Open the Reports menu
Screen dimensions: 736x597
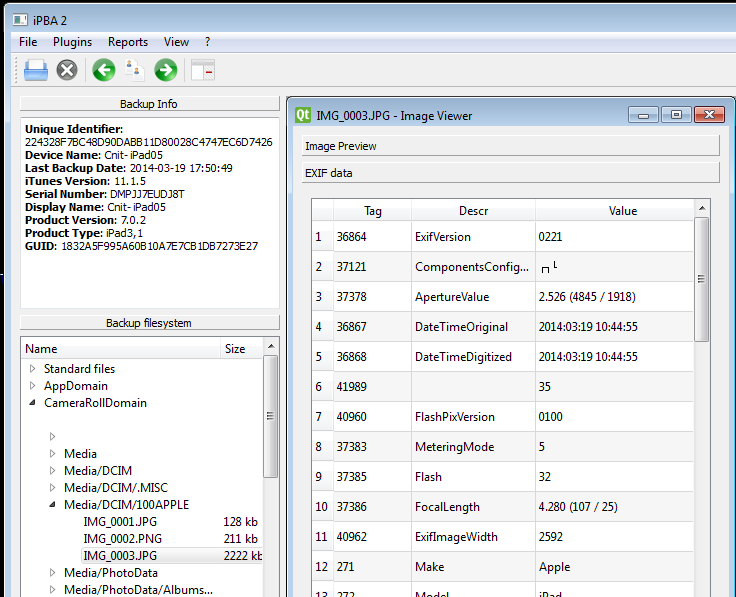128,42
